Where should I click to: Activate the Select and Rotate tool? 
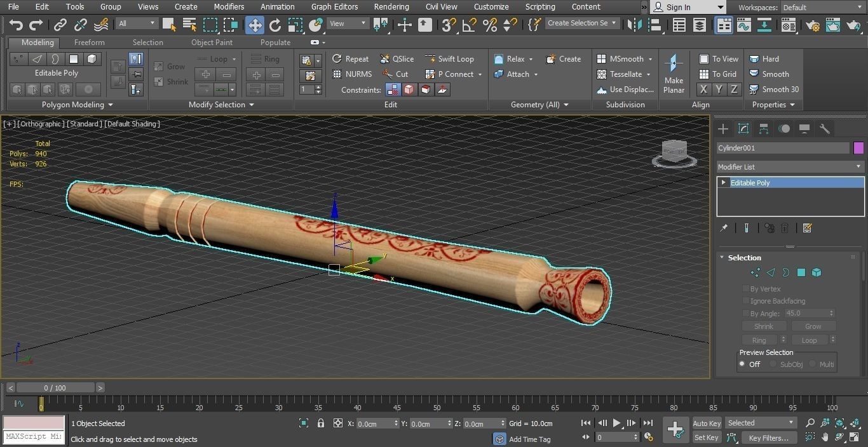point(275,25)
